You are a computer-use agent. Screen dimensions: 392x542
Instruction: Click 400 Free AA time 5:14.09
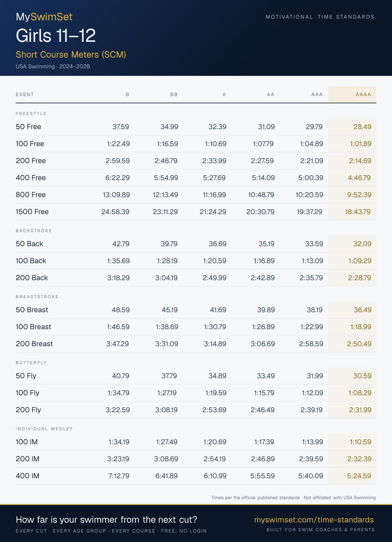263,178
